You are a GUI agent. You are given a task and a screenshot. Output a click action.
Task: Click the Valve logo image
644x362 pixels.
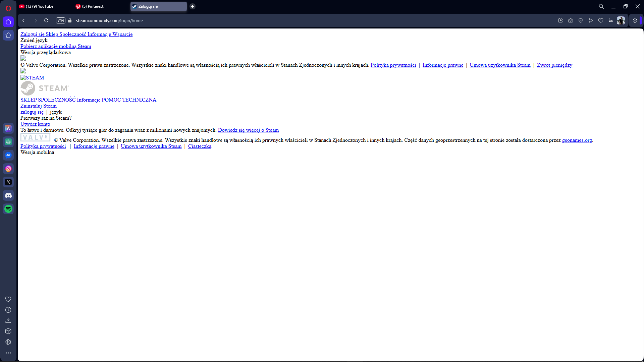[x=36, y=137]
